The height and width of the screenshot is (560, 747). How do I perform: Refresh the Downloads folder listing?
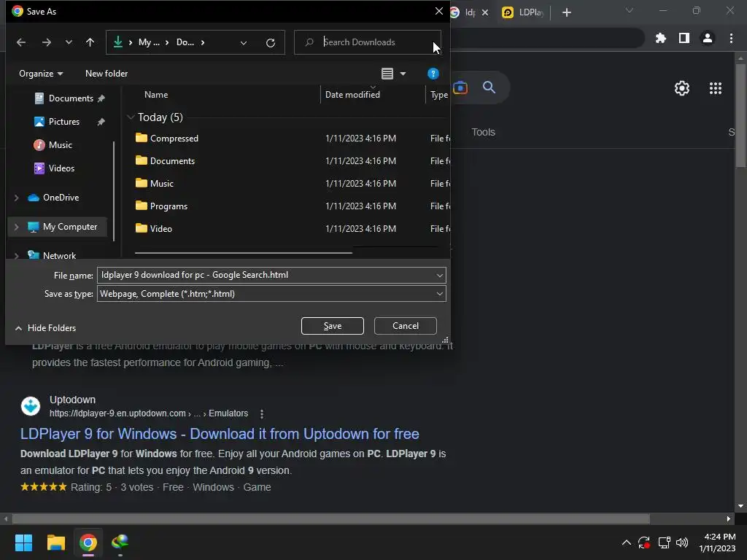pyautogui.click(x=271, y=43)
